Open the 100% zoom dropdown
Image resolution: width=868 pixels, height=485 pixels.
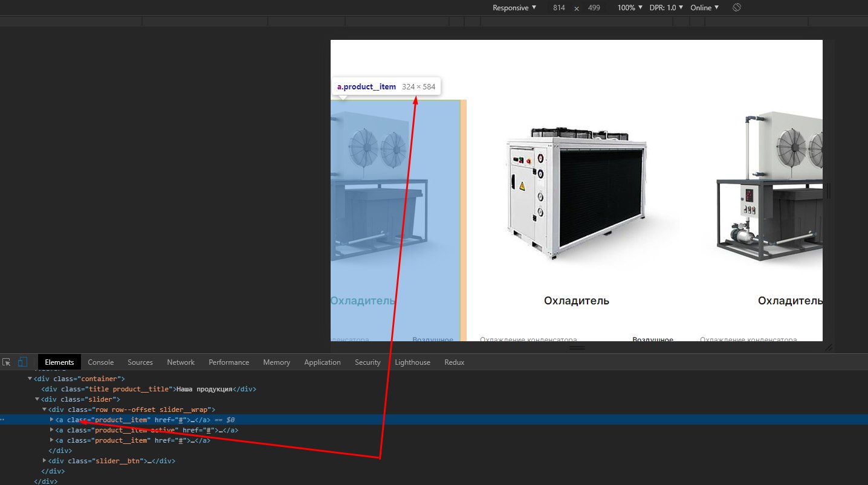point(630,8)
